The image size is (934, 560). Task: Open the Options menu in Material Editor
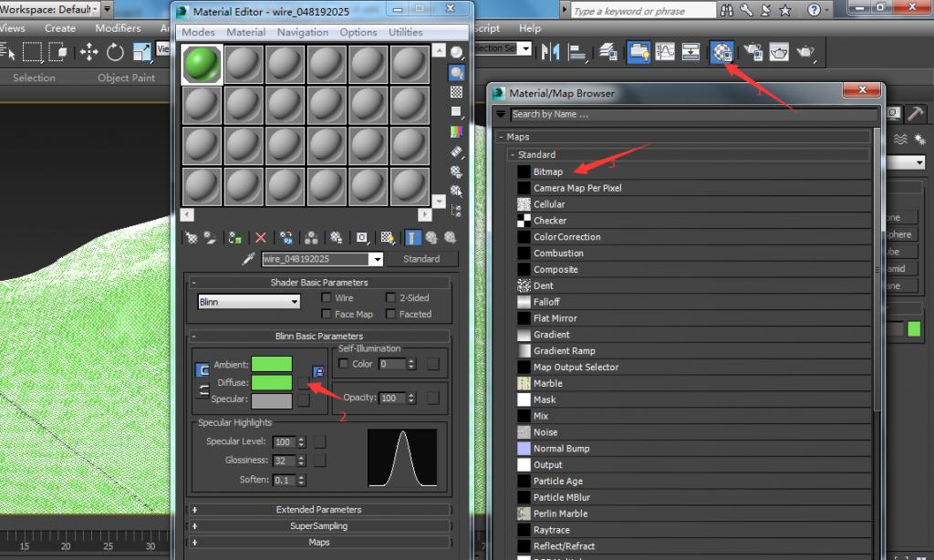(358, 32)
